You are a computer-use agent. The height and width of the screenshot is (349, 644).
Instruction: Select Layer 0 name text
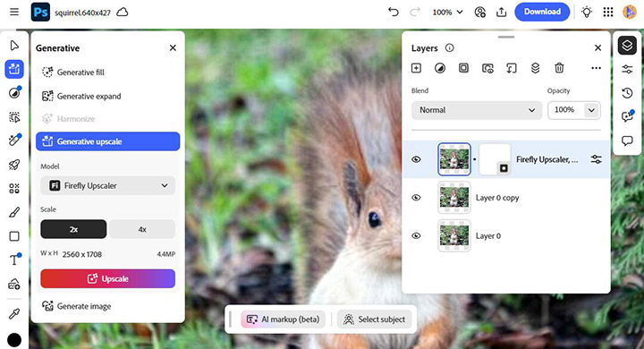point(488,236)
